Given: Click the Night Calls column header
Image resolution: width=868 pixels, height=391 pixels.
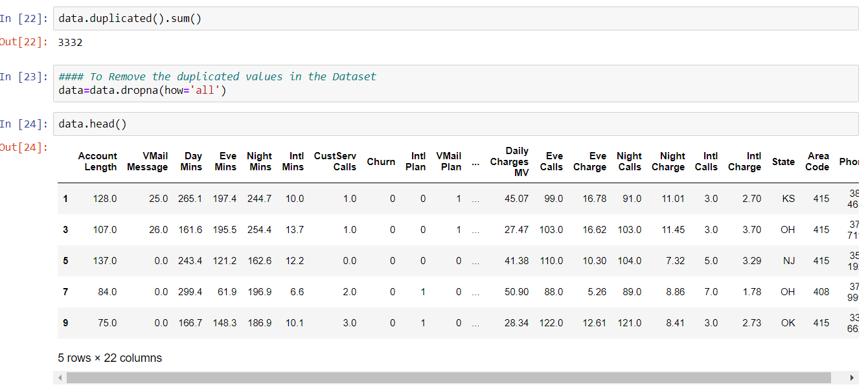Looking at the screenshot, I should (630, 161).
